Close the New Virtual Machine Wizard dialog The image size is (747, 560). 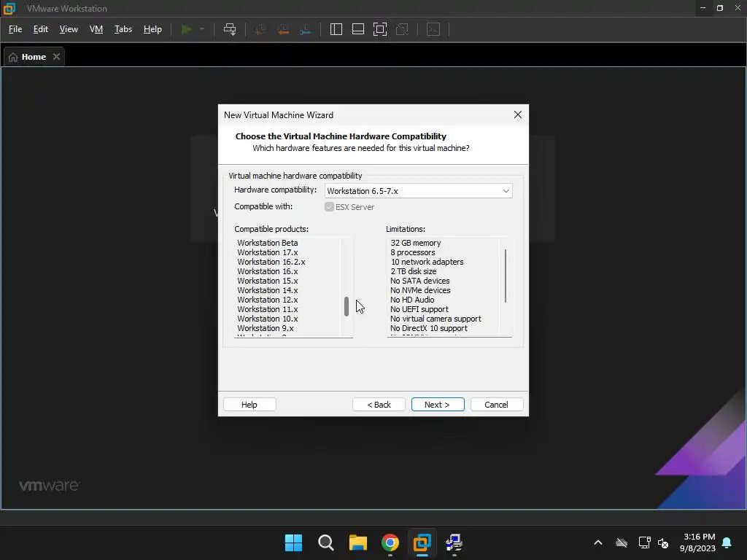click(x=518, y=114)
